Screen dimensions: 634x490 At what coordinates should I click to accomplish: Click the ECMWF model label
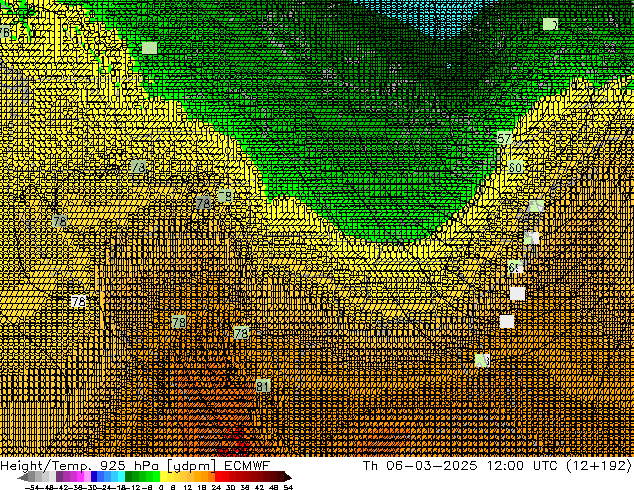(247, 465)
